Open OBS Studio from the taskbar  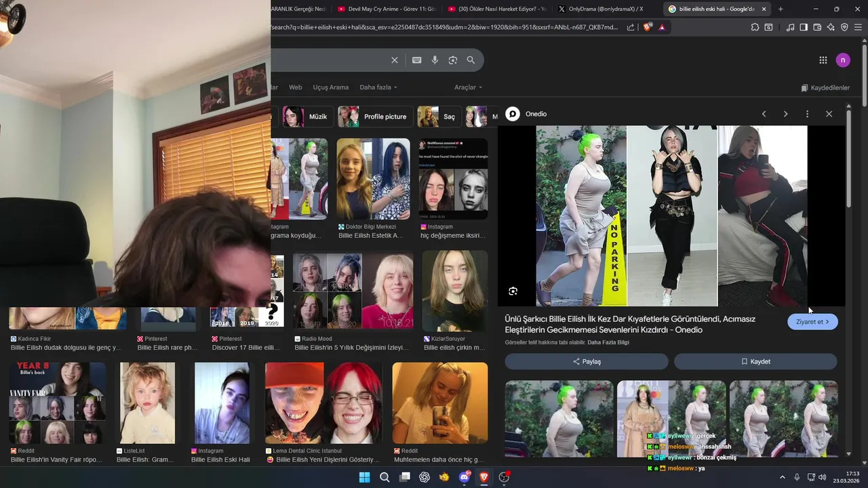[504, 477]
